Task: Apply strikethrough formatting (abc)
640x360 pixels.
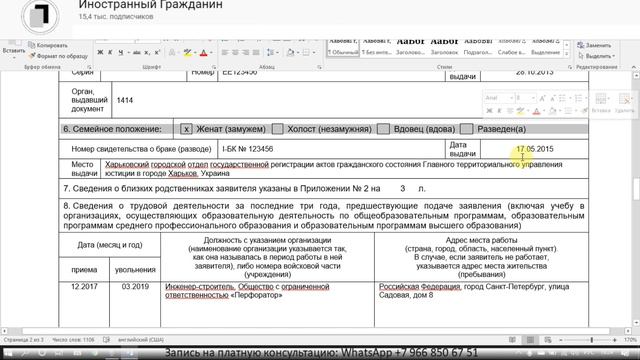Action: point(137,53)
